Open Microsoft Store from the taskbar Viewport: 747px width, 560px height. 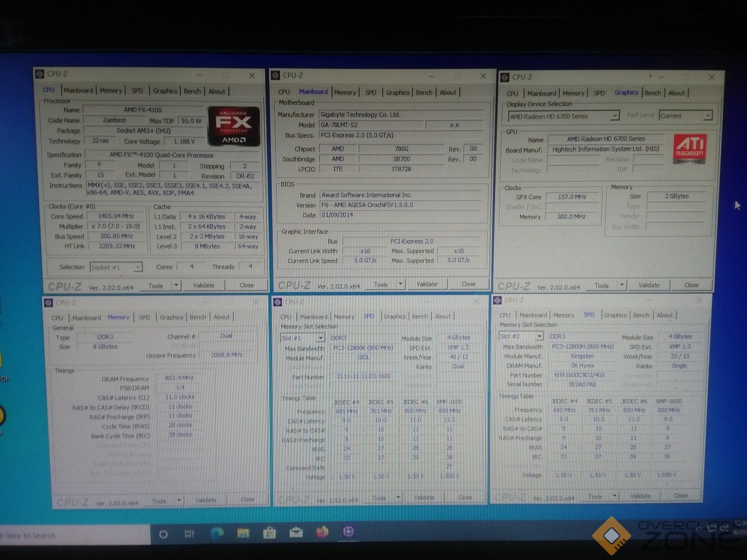[x=269, y=532]
